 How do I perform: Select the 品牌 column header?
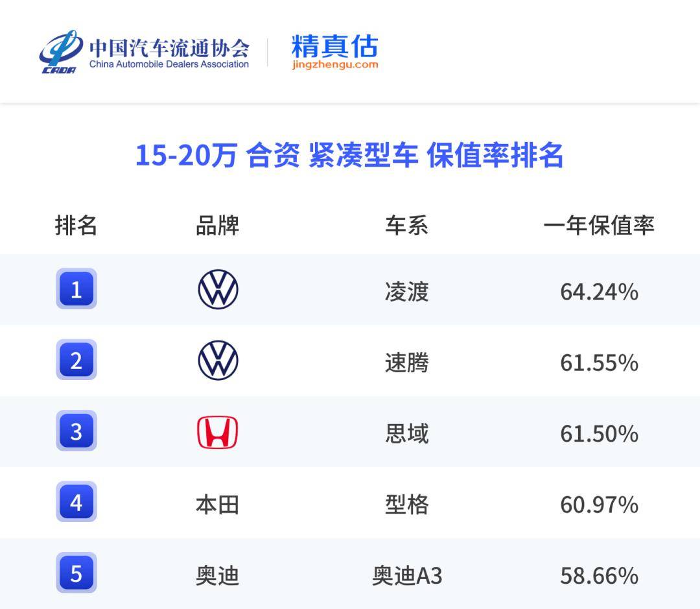[x=218, y=226]
